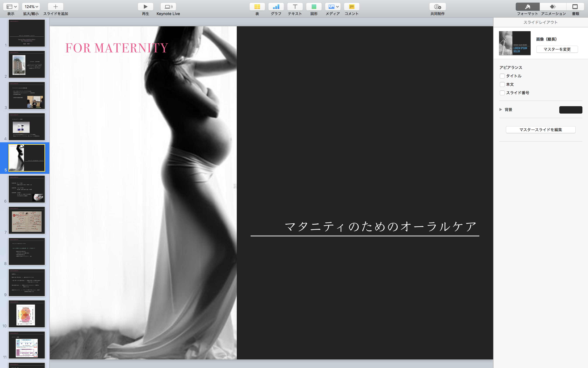The height and width of the screenshot is (368, 588).
Task: Select slide 9 thumbnail in navigator
Action: tap(27, 282)
